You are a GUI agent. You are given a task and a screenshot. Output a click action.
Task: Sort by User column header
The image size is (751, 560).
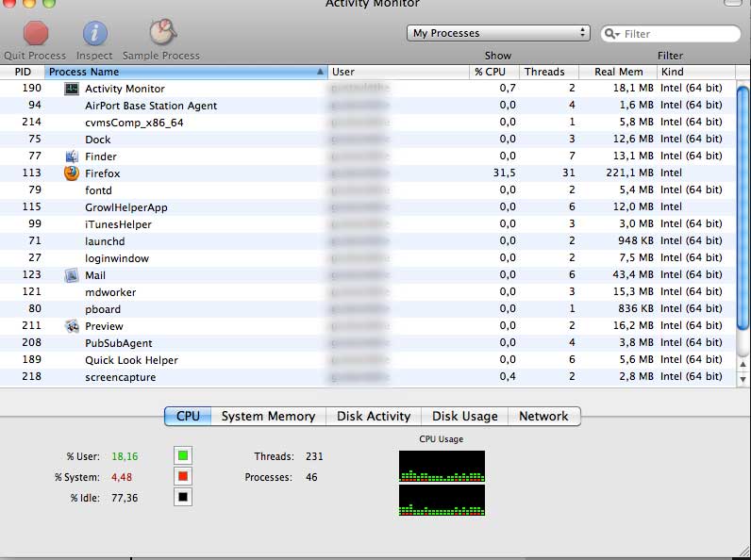(x=398, y=72)
